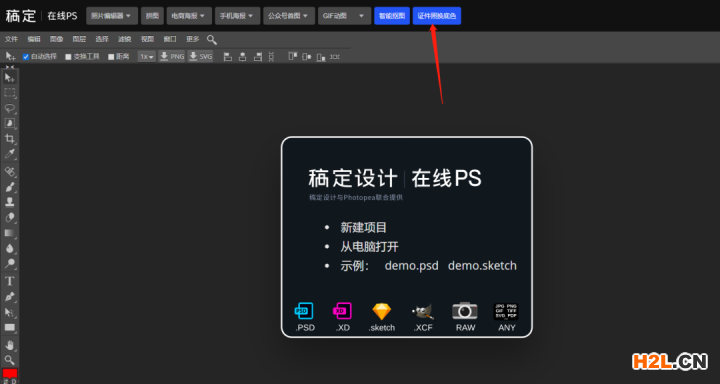Image resolution: width=720 pixels, height=384 pixels.
Task: Enable the 距离 checkbox
Action: (111, 57)
